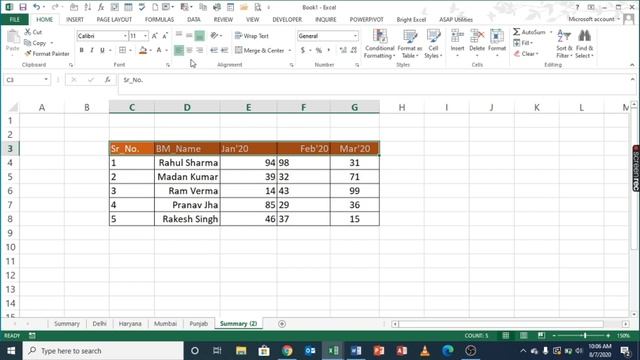Open the Calibri font name dropdown
Viewport: 640px width, 360px height.
[125, 36]
